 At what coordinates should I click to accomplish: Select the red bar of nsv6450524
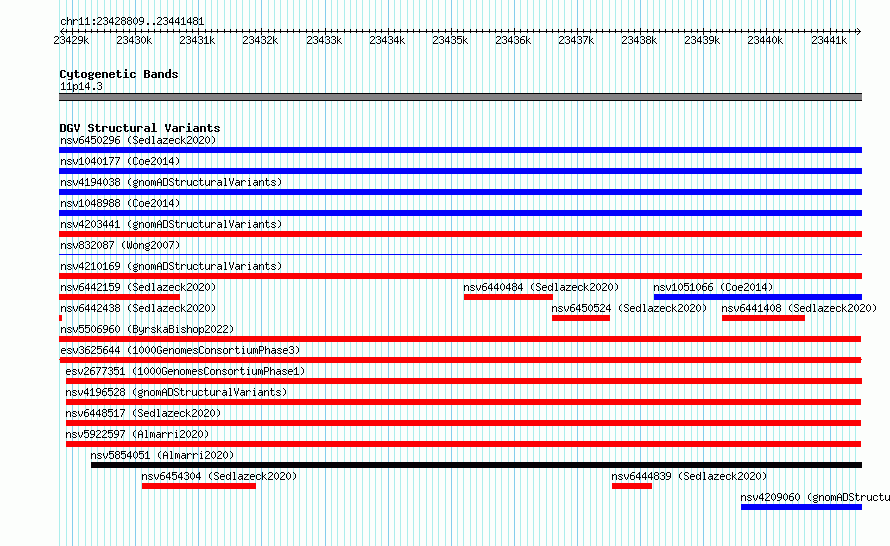(581, 318)
